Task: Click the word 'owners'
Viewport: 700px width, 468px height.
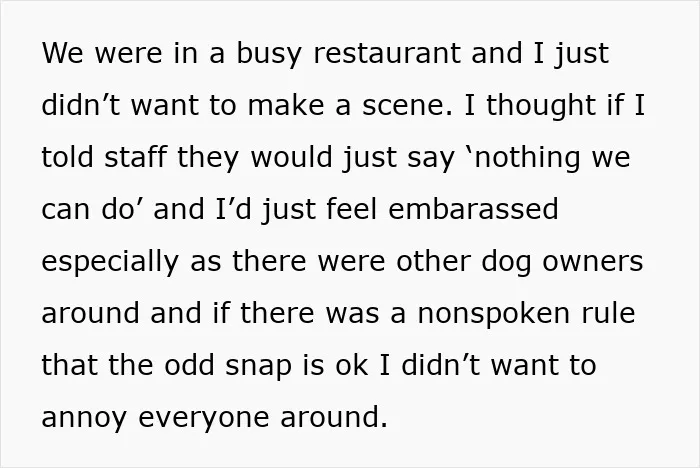Action: point(593,262)
